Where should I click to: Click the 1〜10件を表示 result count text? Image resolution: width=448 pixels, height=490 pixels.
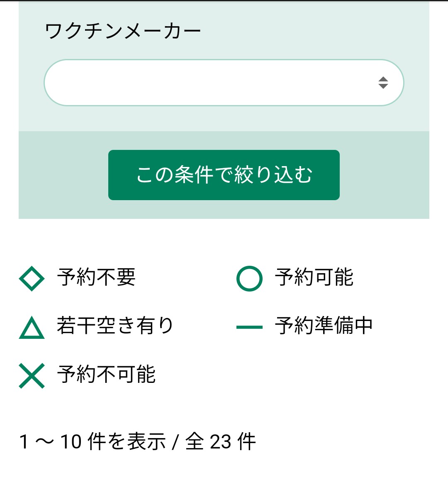[x=93, y=441]
